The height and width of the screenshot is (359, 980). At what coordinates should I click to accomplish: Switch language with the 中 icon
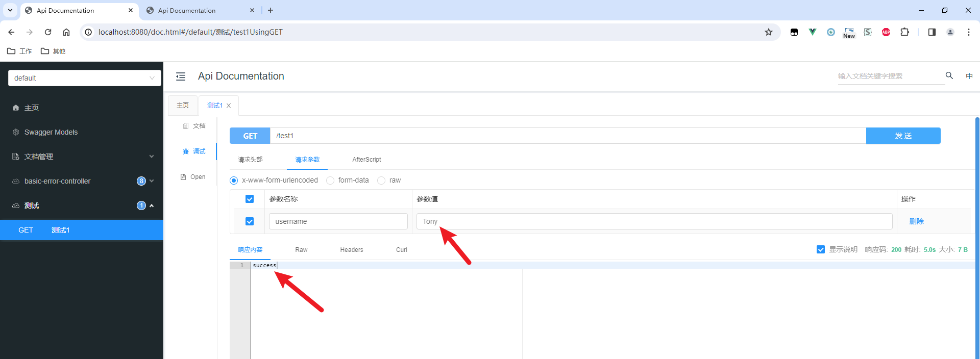pos(969,76)
